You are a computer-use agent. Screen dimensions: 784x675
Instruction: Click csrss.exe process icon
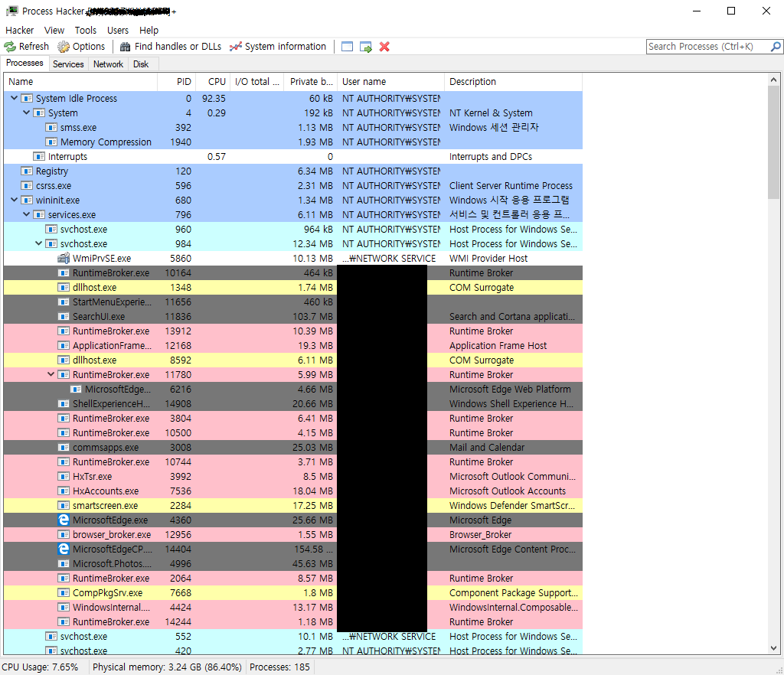point(27,185)
